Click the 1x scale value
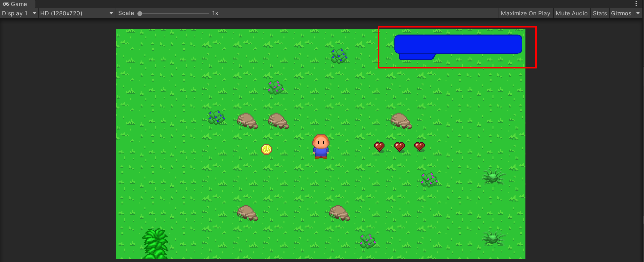Screen dimensions: 644x262 215,13
